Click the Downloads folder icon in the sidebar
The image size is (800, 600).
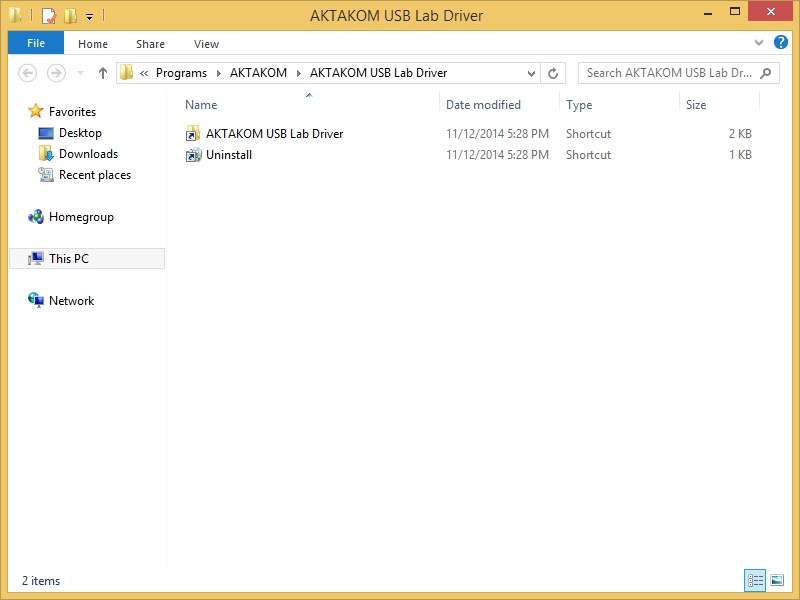click(x=46, y=153)
